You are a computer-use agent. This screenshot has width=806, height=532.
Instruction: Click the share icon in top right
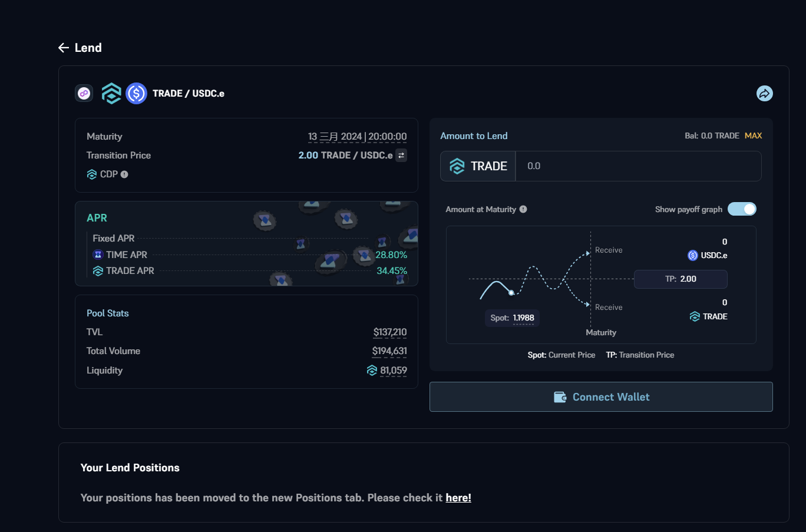[764, 94]
